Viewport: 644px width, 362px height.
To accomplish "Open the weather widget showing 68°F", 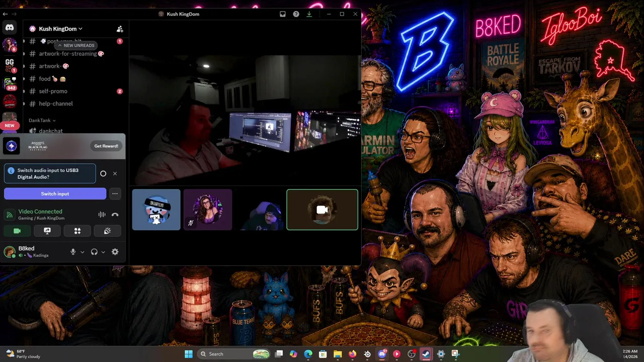I will (x=23, y=354).
